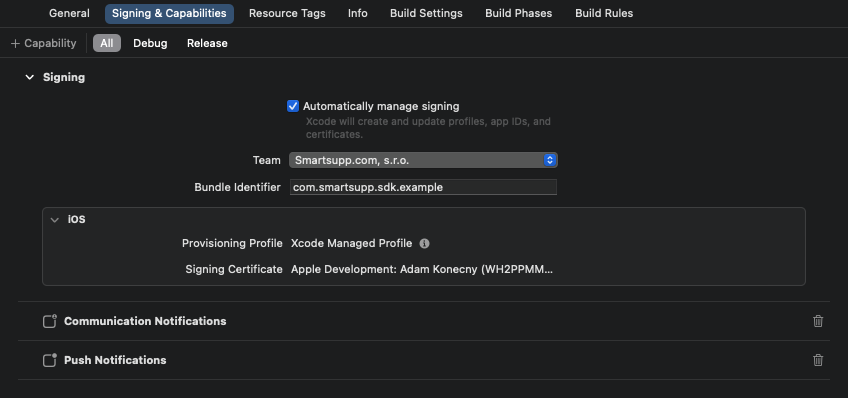Click the Xcode will create and update profiles description
Image resolution: width=848 pixels, height=398 pixels.
coord(428,128)
